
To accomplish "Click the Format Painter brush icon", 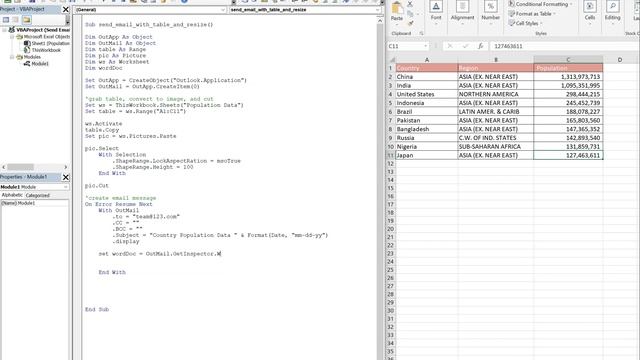I will click(410, 24).
